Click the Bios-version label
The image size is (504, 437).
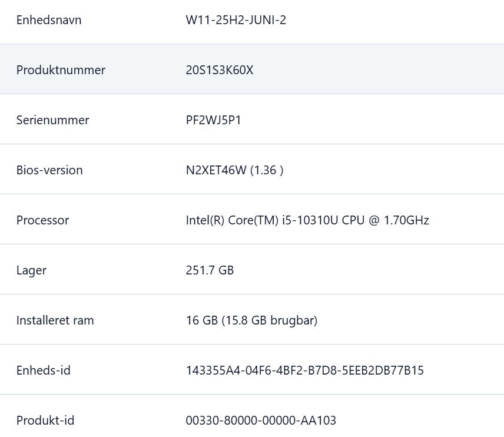(x=49, y=170)
